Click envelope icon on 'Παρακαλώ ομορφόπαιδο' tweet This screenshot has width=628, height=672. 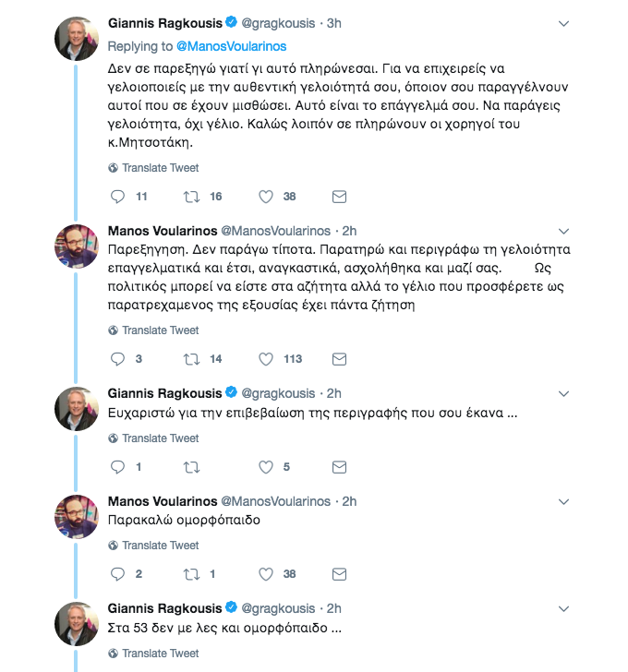click(339, 574)
